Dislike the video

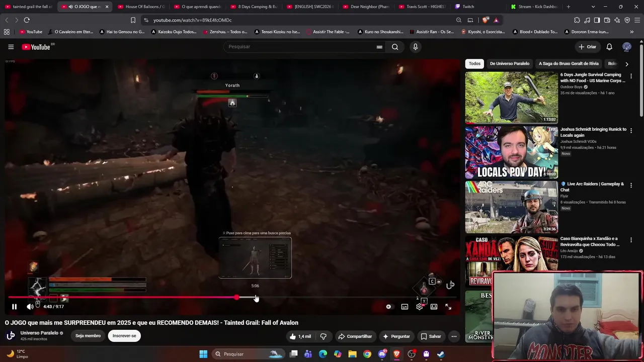tap(324, 336)
